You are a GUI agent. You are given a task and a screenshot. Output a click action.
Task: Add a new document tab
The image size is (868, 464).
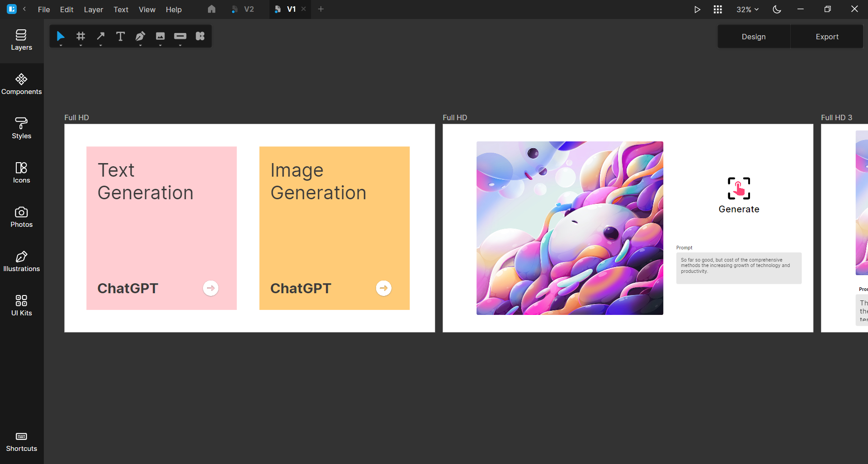coord(321,9)
